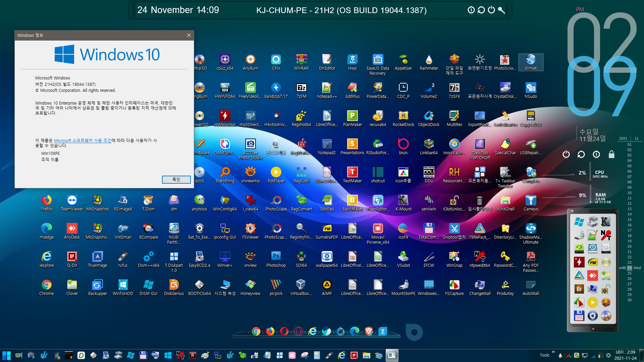The height and width of the screenshot is (362, 644).
Task: Click the wrench settings icon in top bar
Action: coord(501,10)
